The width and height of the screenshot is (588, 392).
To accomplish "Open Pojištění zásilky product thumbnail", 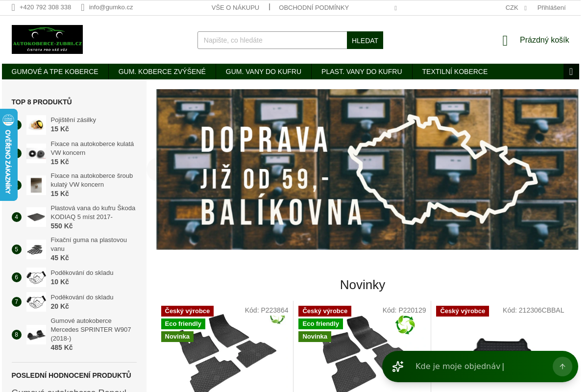I will point(36,125).
